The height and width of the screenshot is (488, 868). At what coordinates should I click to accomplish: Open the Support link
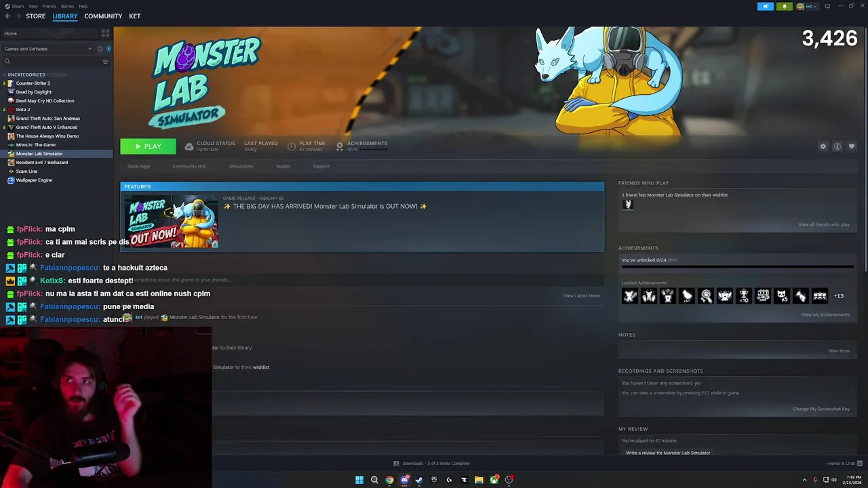[x=321, y=166]
